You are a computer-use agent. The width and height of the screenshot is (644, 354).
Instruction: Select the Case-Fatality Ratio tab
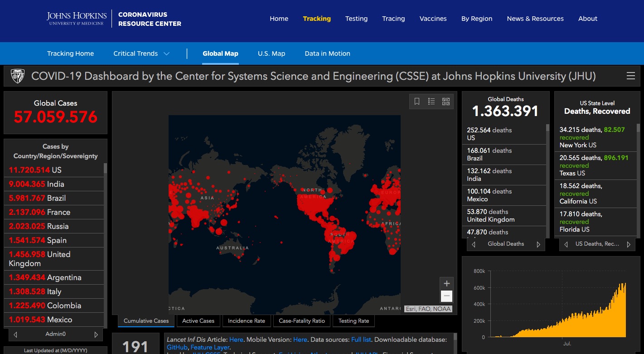click(302, 321)
